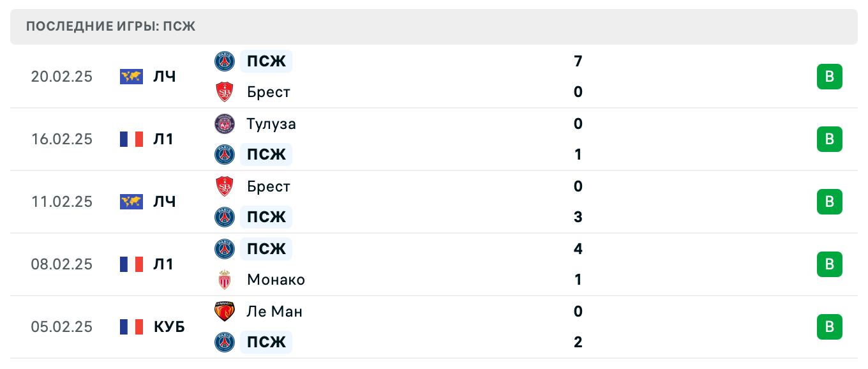
Task: Click the Brest crest in the 20.02.25 match
Action: click(225, 92)
